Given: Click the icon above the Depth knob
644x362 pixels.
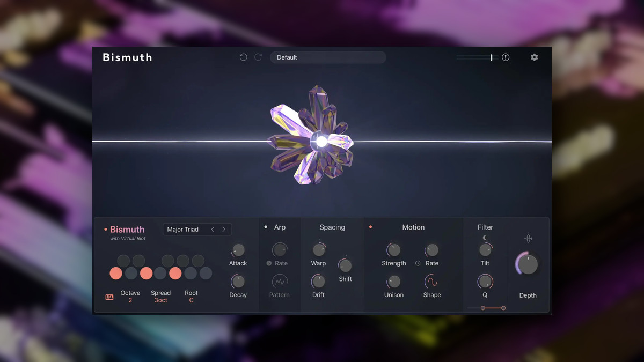Looking at the screenshot, I should coord(528,239).
